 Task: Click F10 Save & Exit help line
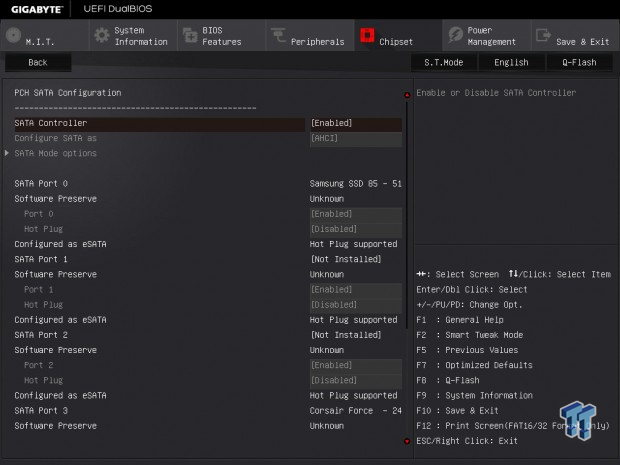pos(457,411)
